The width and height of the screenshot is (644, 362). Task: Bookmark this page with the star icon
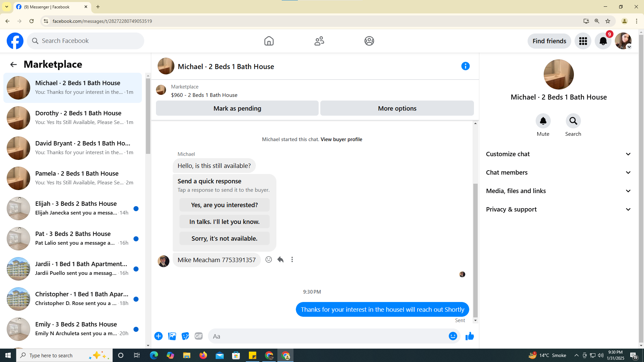(608, 21)
